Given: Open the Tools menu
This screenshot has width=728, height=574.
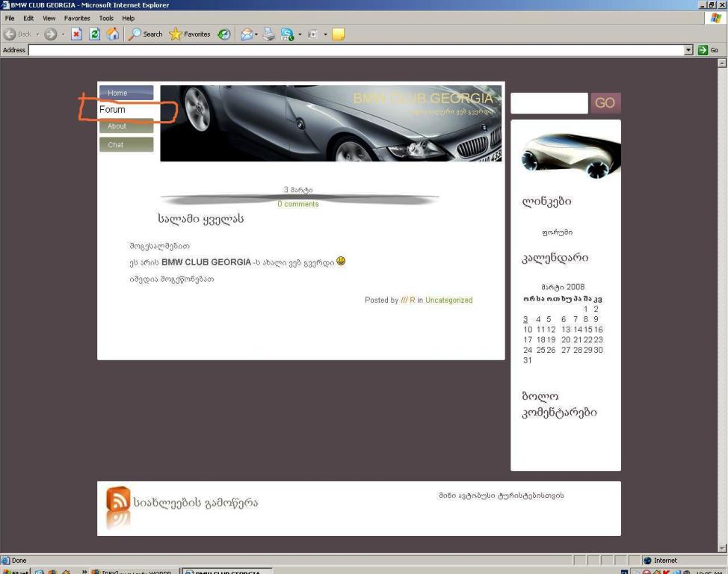Looking at the screenshot, I should pos(106,18).
